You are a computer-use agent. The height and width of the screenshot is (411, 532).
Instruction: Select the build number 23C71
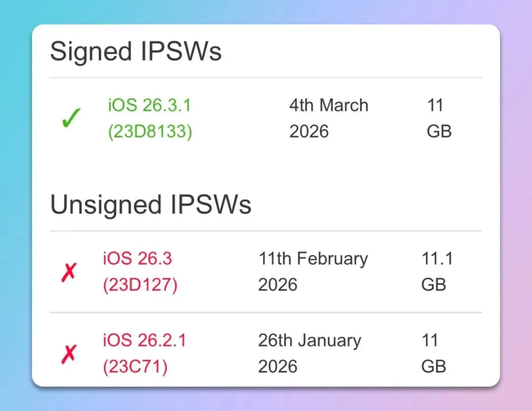(x=135, y=367)
